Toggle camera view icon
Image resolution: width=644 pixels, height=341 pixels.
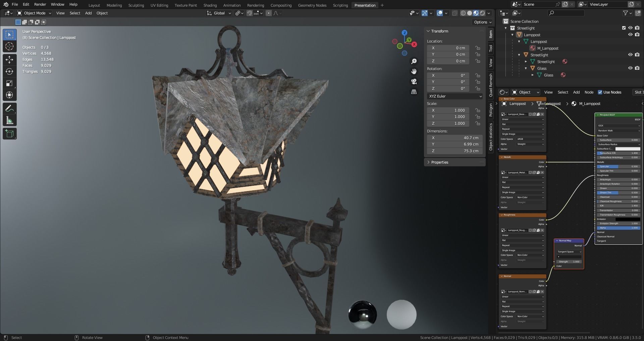pyautogui.click(x=414, y=81)
